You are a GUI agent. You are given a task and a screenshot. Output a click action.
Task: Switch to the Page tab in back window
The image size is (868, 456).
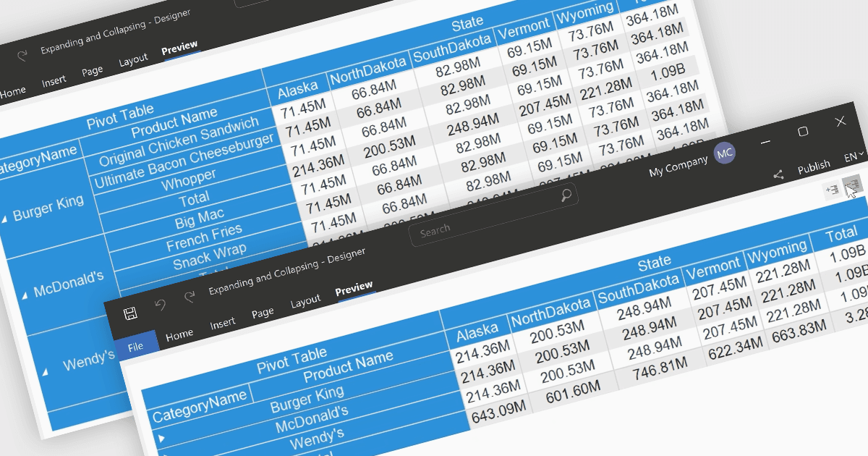(92, 71)
